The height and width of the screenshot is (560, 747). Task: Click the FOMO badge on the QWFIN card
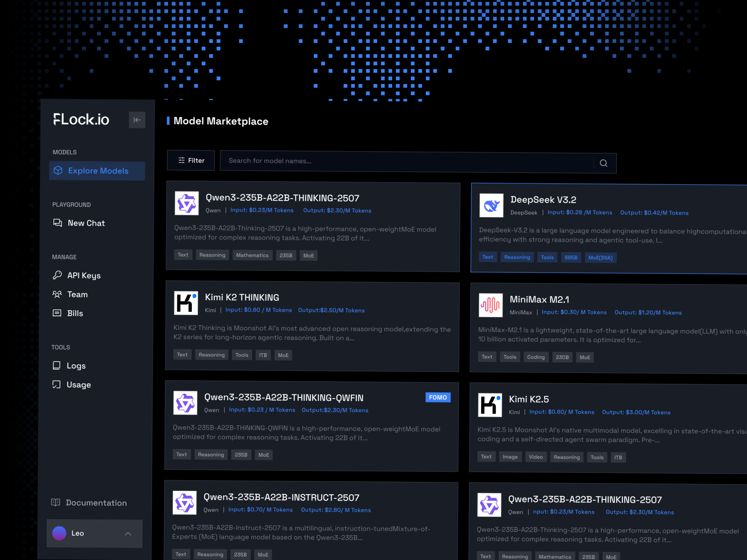tap(438, 398)
